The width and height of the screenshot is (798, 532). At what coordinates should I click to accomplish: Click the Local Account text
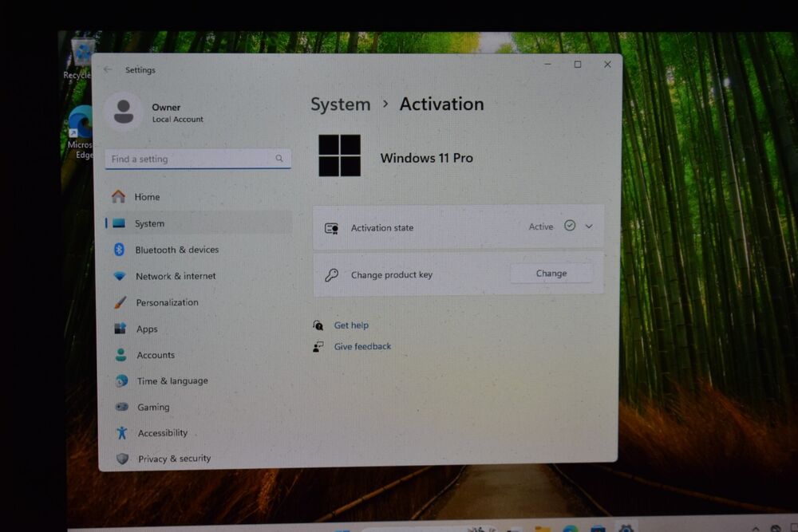coord(178,120)
